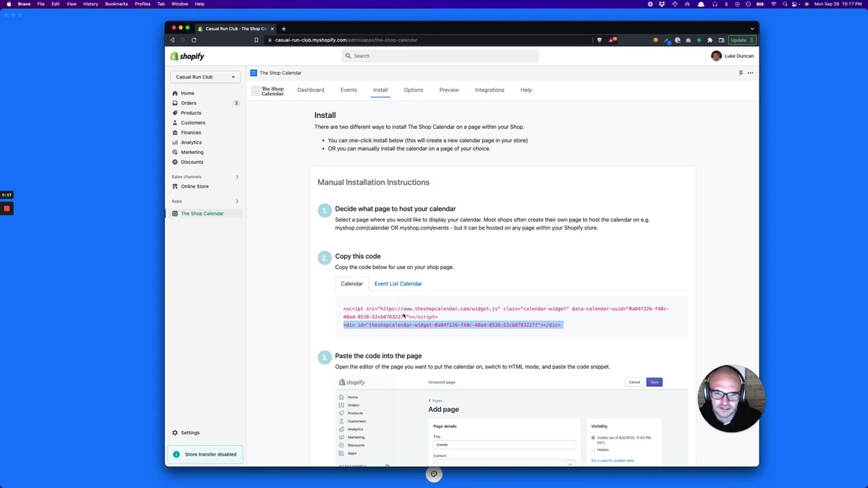Viewport: 868px width, 488px height.
Task: Click the tutorial screenshot showing Add page
Action: pos(511,421)
